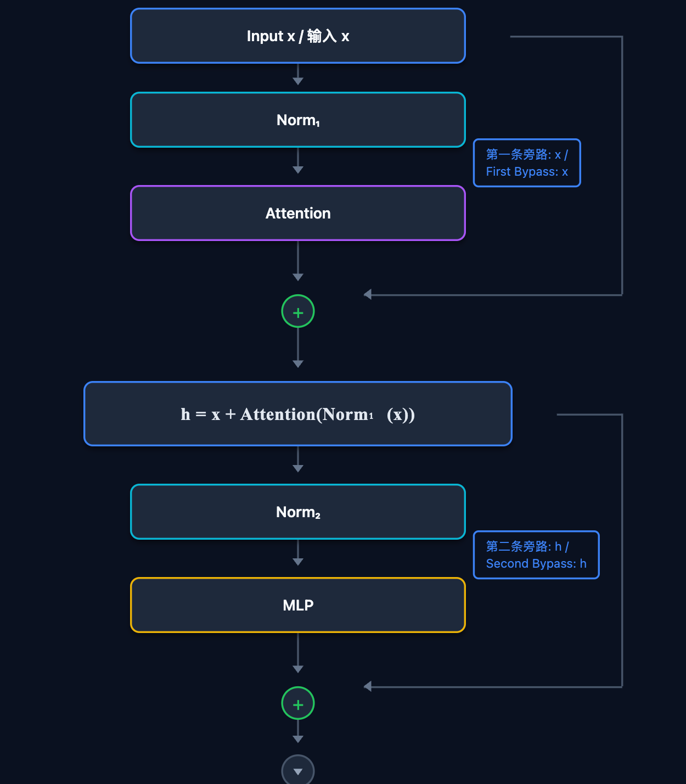This screenshot has width=686, height=784.
Task: Click the second green plus addition node
Action: click(298, 703)
